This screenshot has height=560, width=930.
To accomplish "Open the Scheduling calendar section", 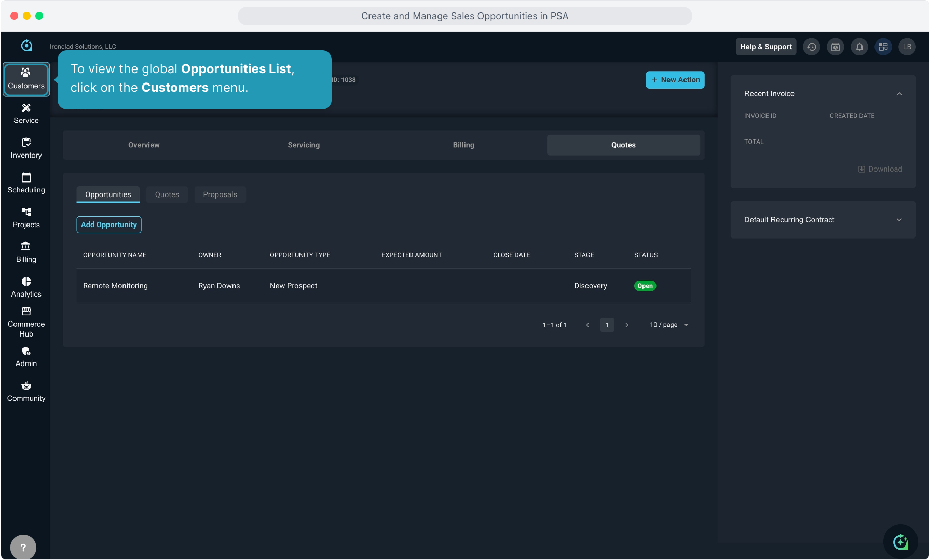I will click(26, 183).
